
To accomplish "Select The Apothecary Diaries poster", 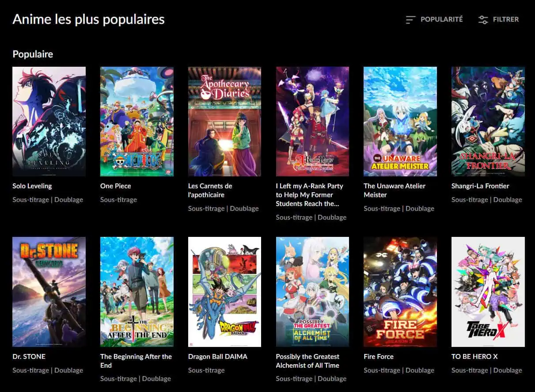I will click(224, 122).
